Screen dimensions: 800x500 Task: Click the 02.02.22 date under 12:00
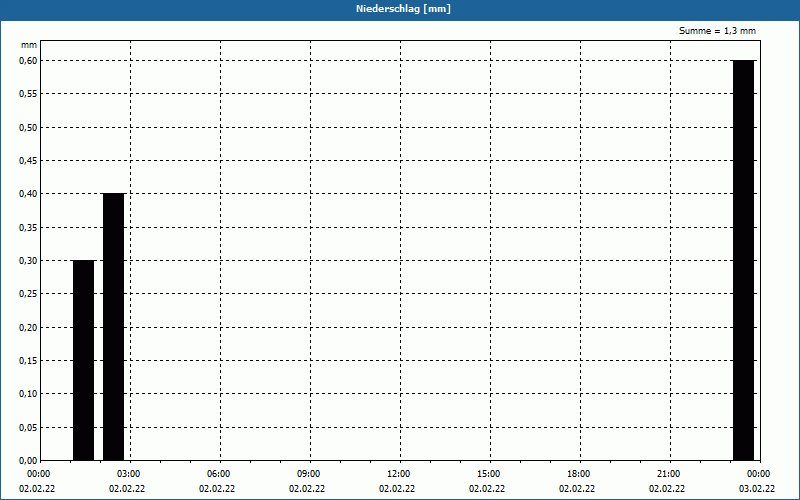point(396,489)
